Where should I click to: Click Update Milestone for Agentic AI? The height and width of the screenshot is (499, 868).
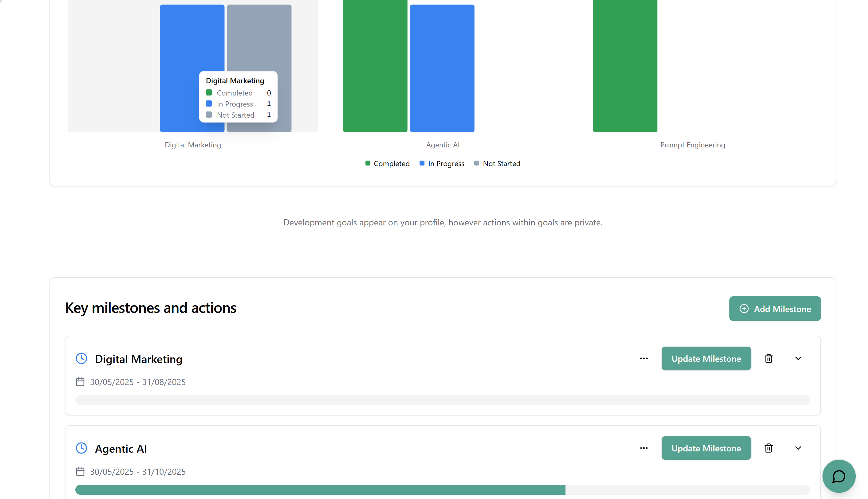(706, 448)
